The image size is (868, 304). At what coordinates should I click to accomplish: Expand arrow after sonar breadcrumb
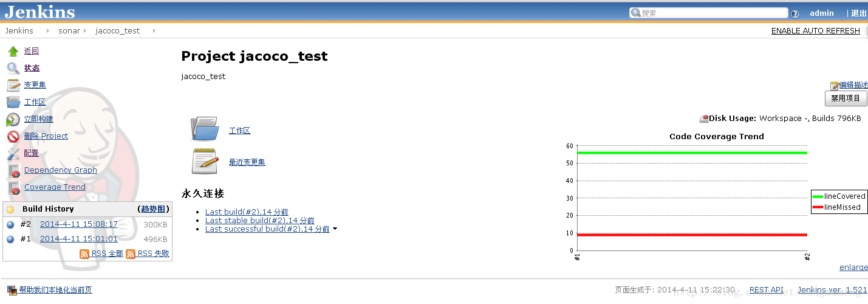(84, 30)
